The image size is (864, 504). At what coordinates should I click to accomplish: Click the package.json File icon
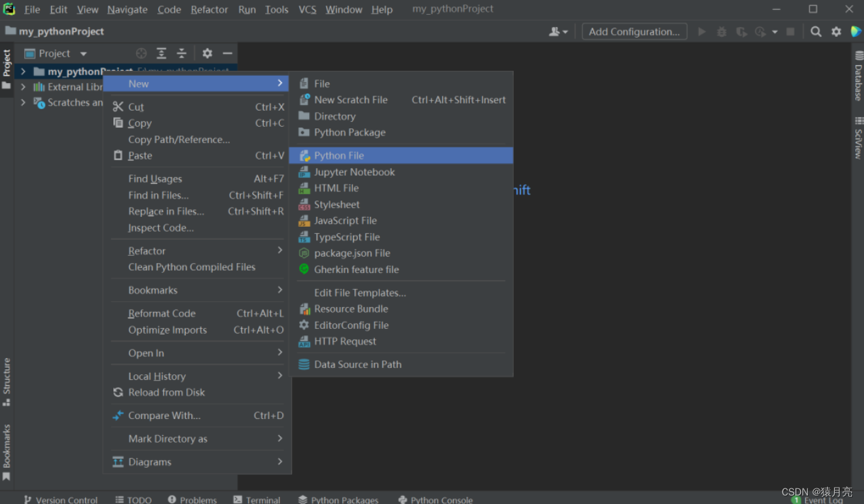[x=304, y=253]
